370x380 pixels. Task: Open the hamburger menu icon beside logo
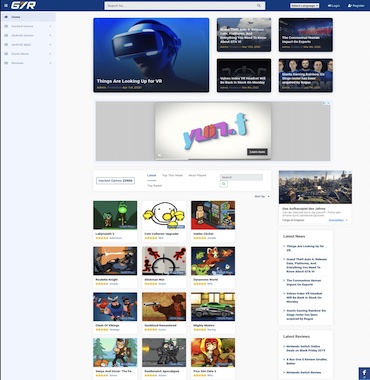pyautogui.click(x=6, y=5)
